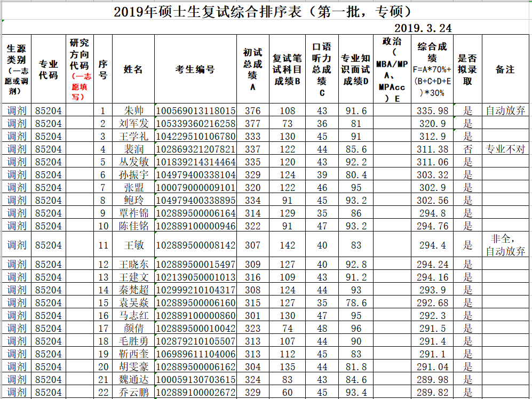The height and width of the screenshot is (399, 532).
Task: Select the remark cell 非全，自动放弃
Action: pyautogui.click(x=505, y=245)
